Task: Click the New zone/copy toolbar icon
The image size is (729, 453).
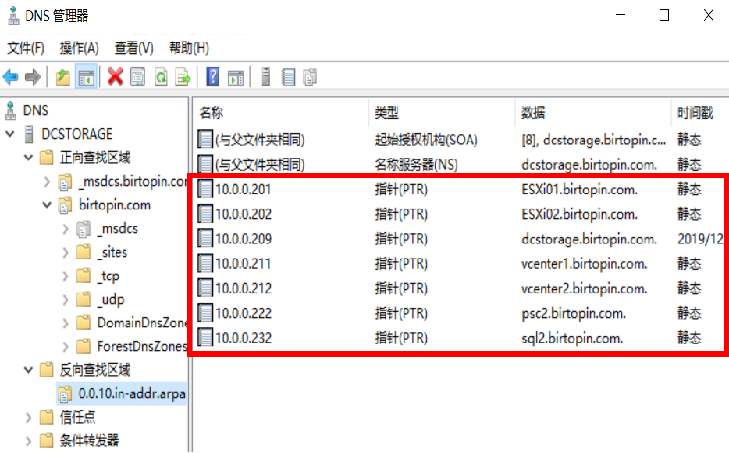Action: coord(310,77)
